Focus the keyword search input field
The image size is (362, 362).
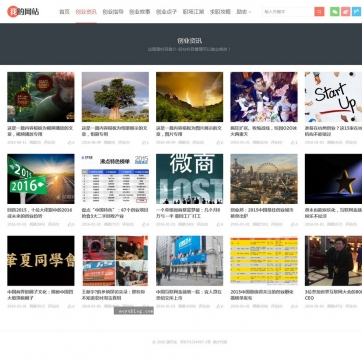[x=288, y=12]
